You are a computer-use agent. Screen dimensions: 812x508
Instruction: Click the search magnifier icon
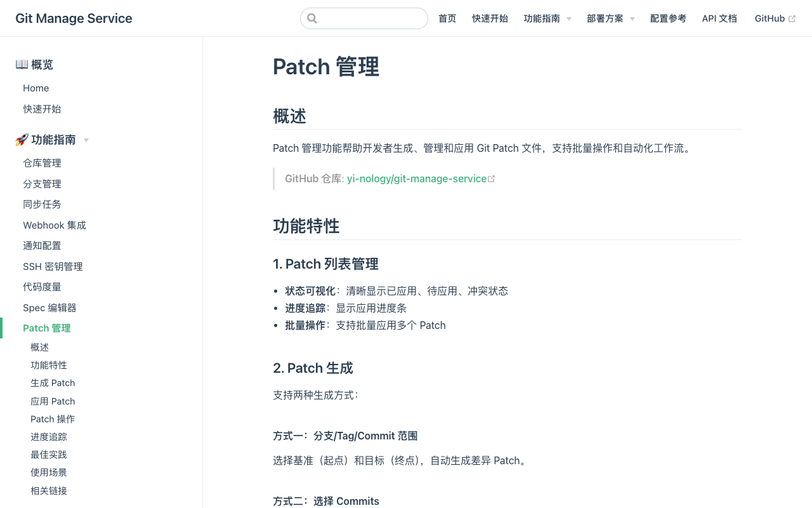(x=312, y=18)
